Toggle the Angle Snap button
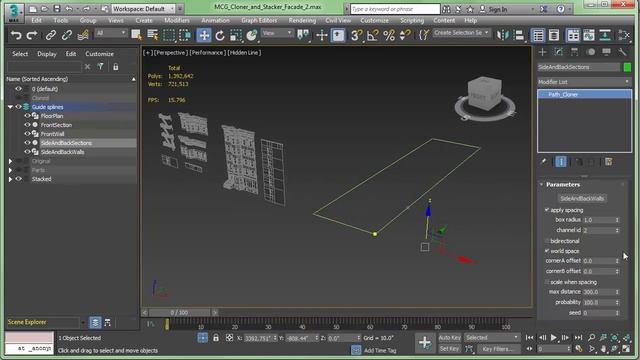 click(372, 36)
